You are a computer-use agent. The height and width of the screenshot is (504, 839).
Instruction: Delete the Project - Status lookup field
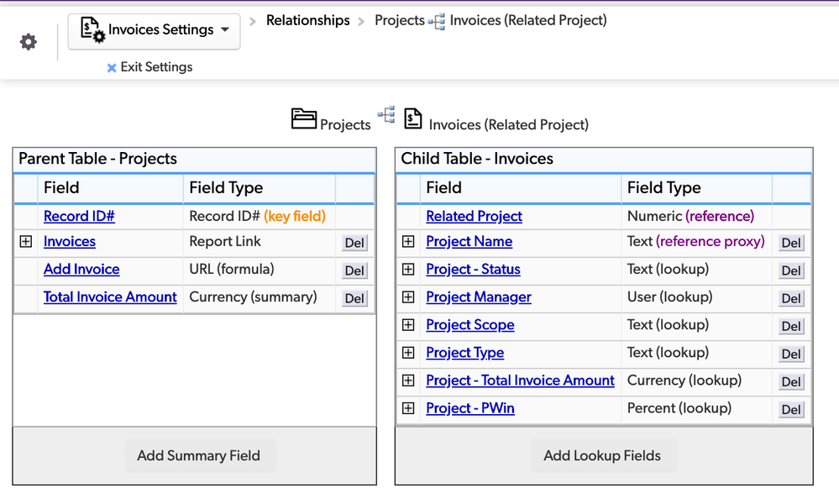791,270
